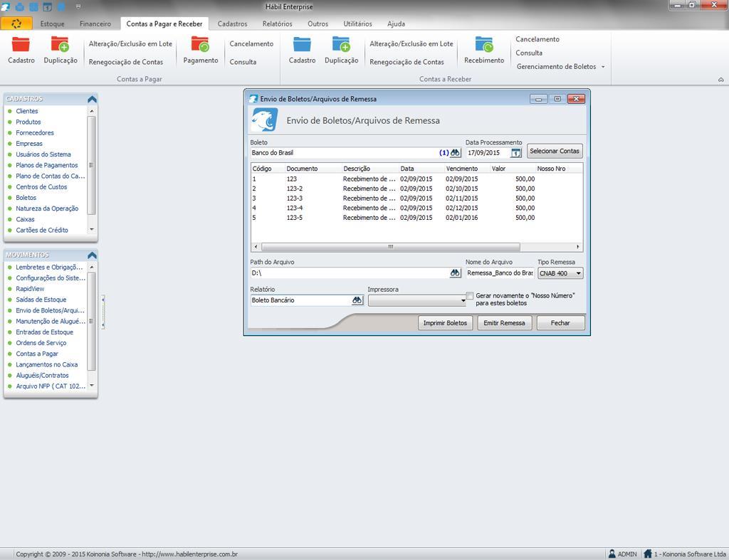Open Cartões de Crédito in CADASTROS list
Image resolution: width=729 pixels, height=560 pixels.
(x=42, y=230)
